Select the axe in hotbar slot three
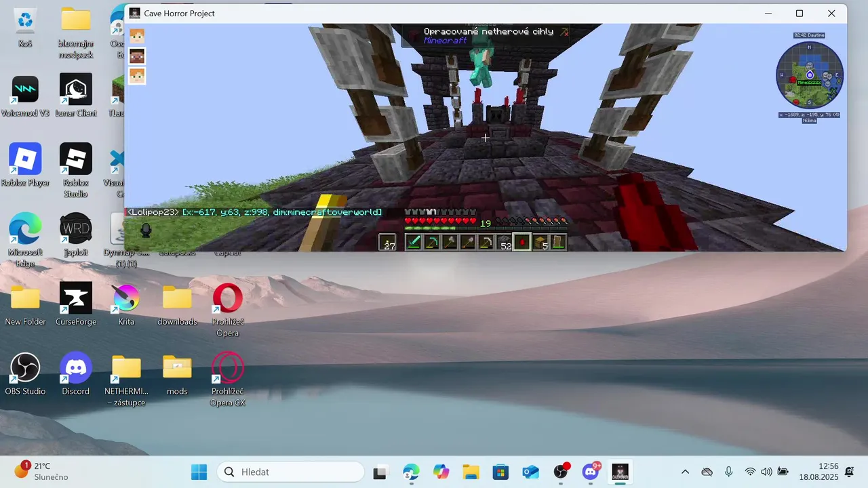868x488 pixels. (x=450, y=242)
